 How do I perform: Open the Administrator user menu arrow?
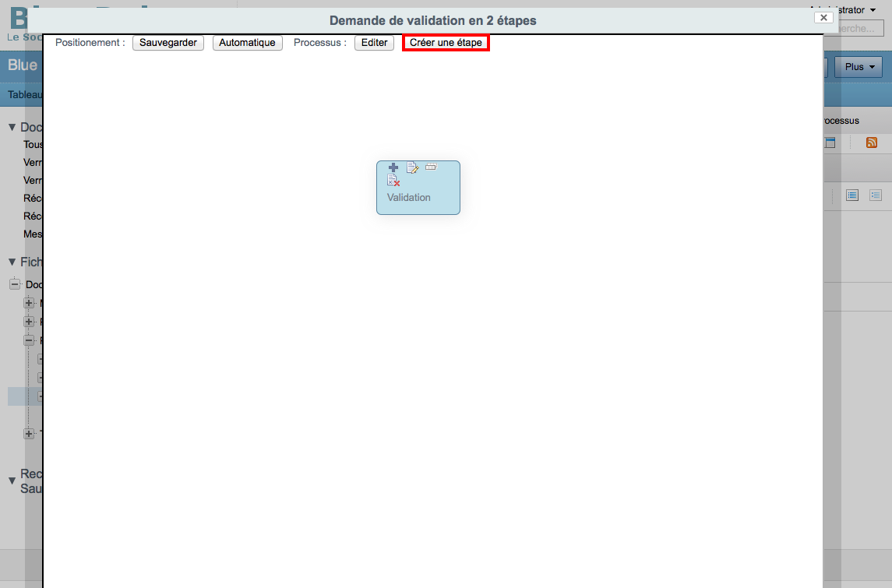point(873,10)
